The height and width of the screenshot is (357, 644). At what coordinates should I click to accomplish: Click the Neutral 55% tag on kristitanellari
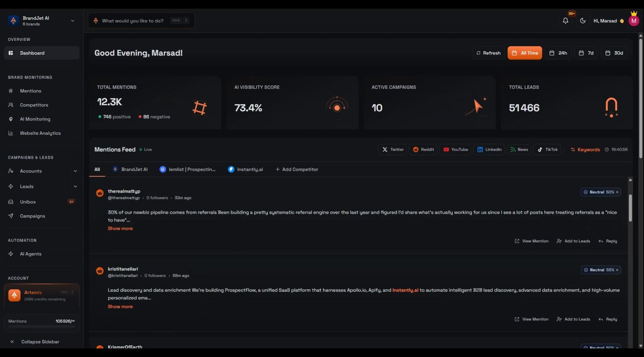click(601, 270)
